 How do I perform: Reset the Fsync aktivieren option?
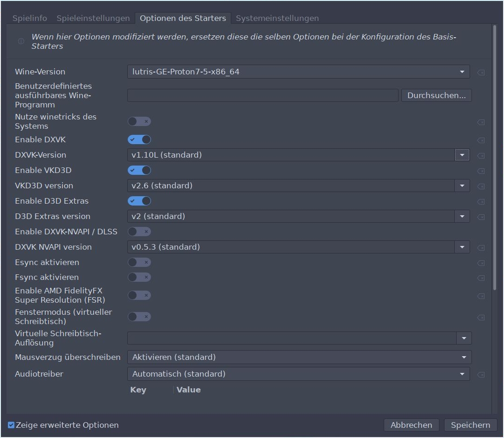(481, 278)
